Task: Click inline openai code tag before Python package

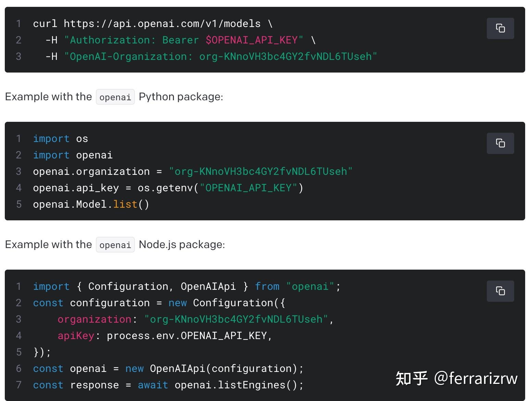Action: pyautogui.click(x=115, y=97)
